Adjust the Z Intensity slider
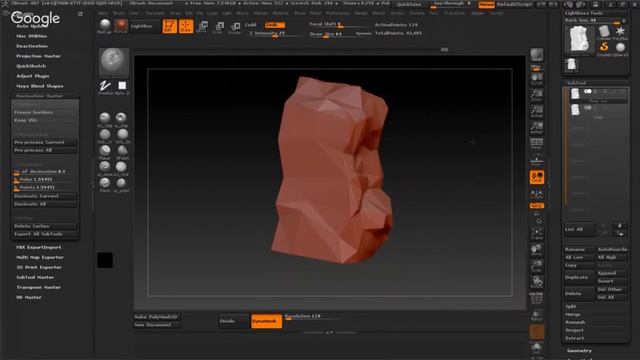Viewport: 640px width, 360px height. coord(276,34)
